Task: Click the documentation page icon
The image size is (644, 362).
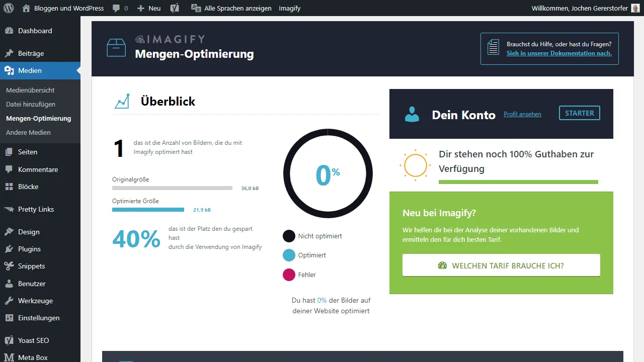Action: [x=494, y=48]
